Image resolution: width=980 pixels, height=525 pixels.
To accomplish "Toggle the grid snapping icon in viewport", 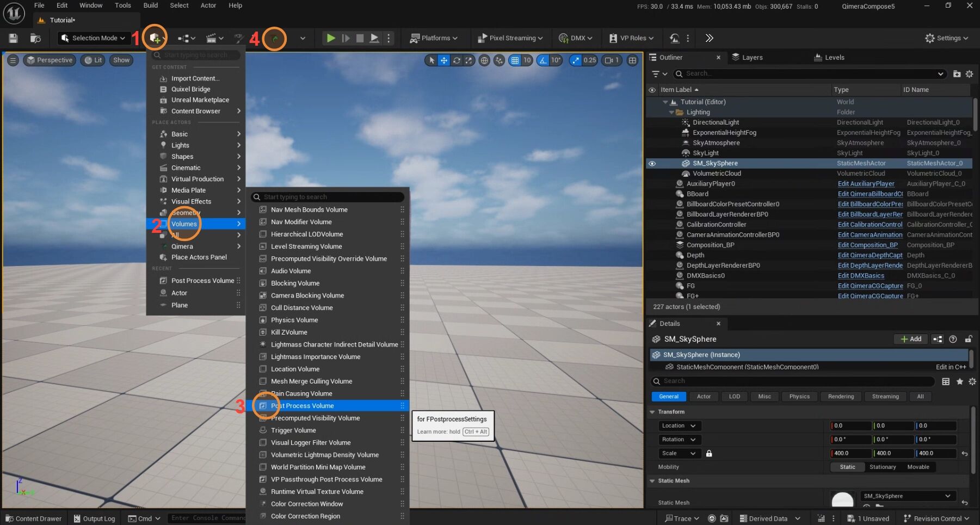I will (515, 60).
